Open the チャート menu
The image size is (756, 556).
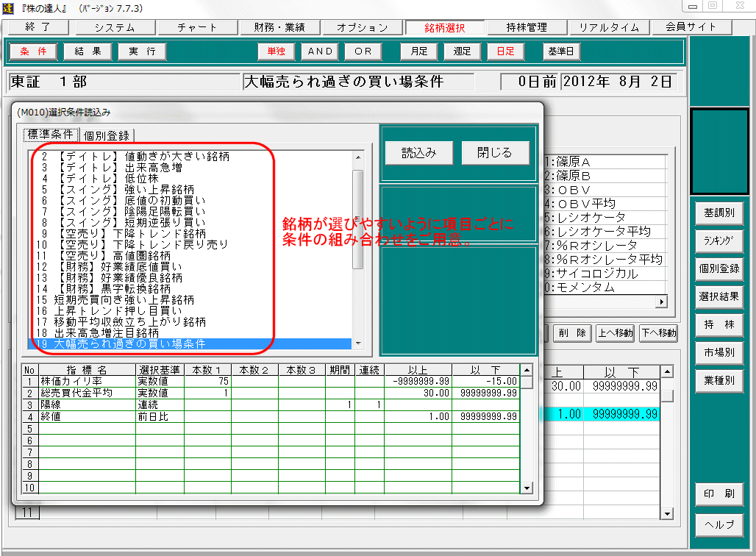click(197, 28)
